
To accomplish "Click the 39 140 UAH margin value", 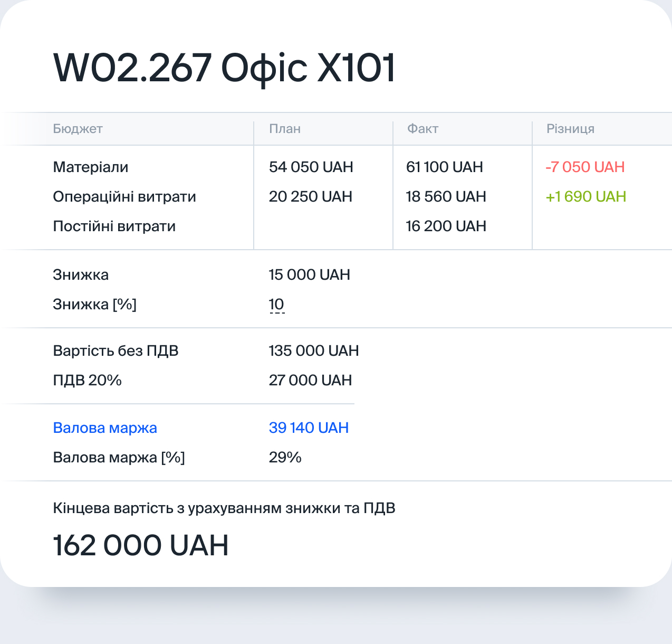I will [x=309, y=428].
